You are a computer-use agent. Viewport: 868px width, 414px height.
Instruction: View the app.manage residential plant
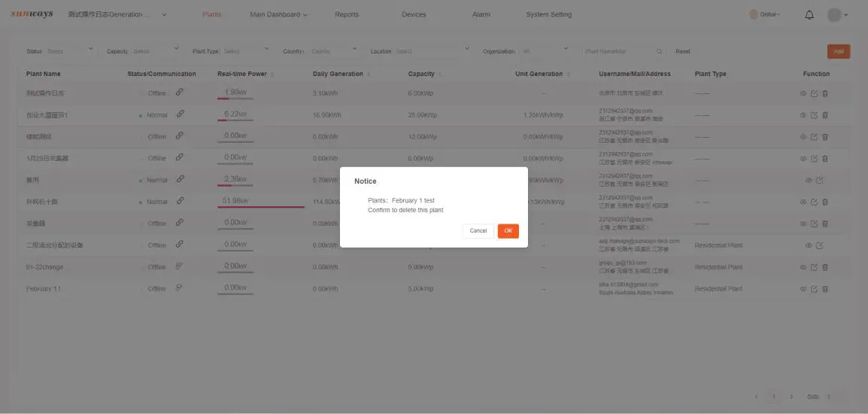click(809, 245)
